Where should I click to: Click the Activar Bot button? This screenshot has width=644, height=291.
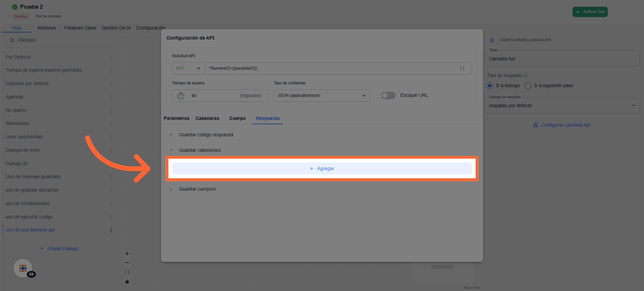click(590, 12)
